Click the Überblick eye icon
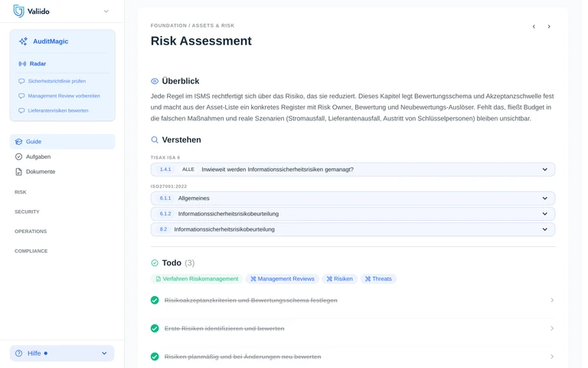 coord(155,81)
